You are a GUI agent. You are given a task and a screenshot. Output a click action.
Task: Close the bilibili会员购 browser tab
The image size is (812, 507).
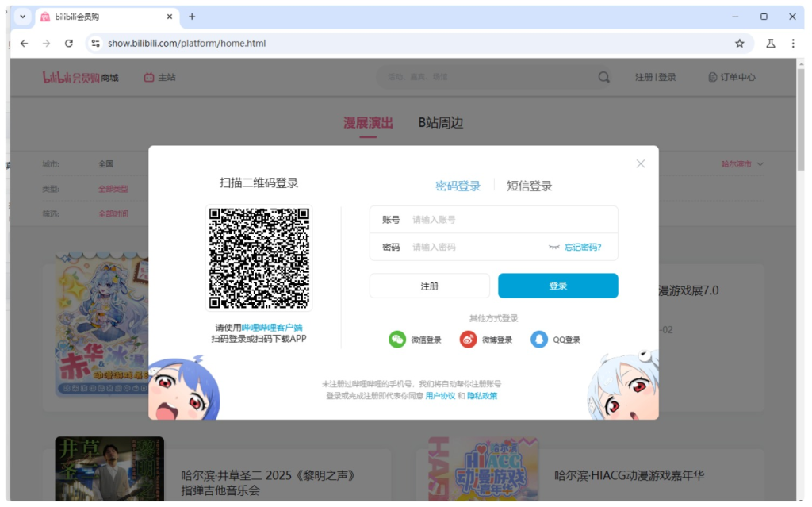[x=170, y=17]
